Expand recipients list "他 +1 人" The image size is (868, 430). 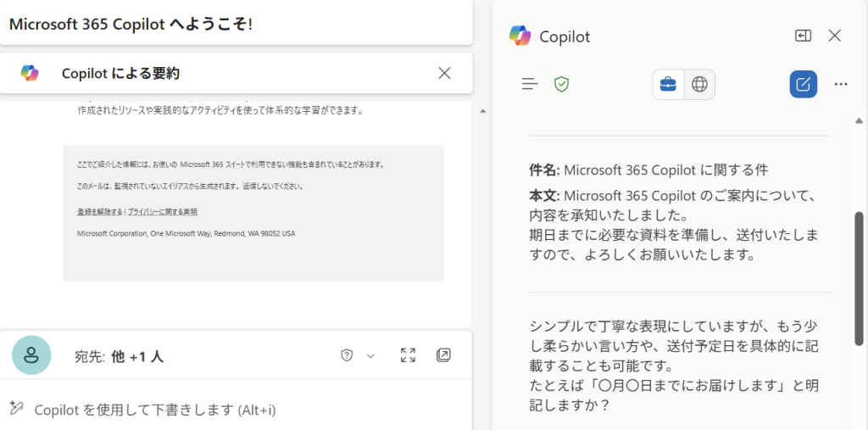coord(136,356)
